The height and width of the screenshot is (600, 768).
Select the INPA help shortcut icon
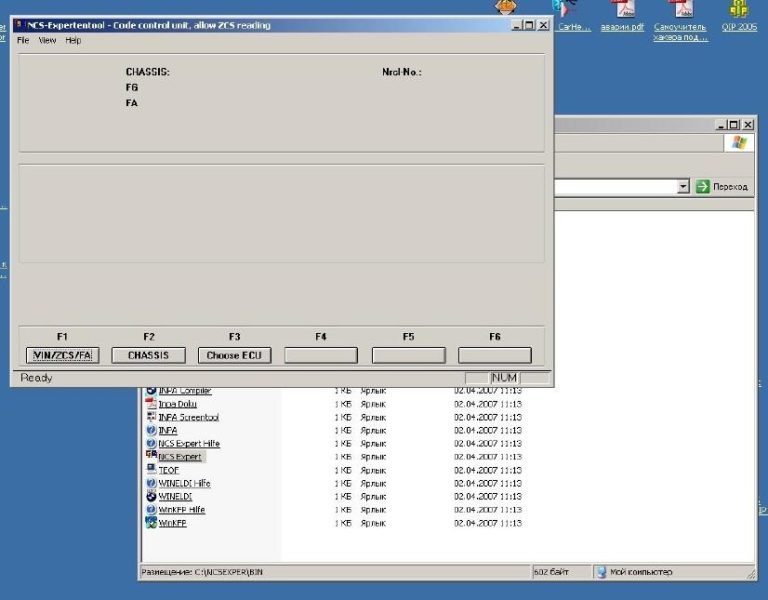point(151,430)
